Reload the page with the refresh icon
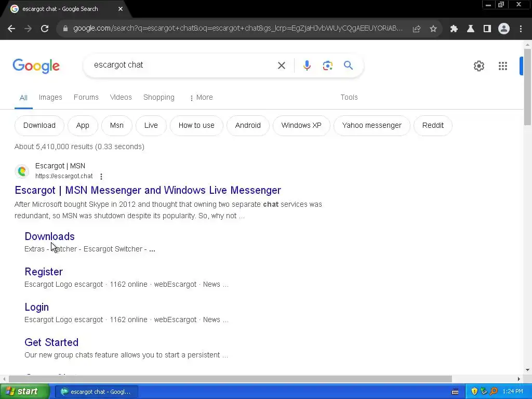This screenshot has width=532, height=399. (45, 29)
